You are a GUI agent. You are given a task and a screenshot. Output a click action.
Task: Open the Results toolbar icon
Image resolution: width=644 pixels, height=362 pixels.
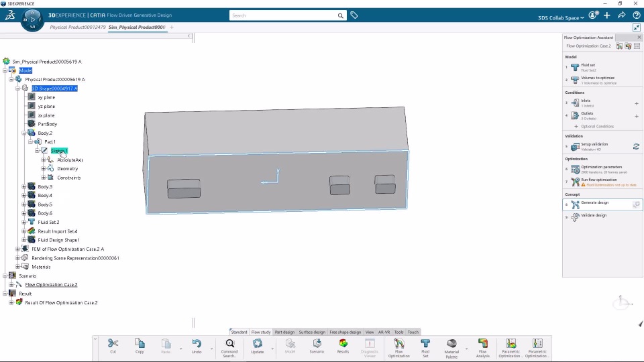[x=343, y=343]
